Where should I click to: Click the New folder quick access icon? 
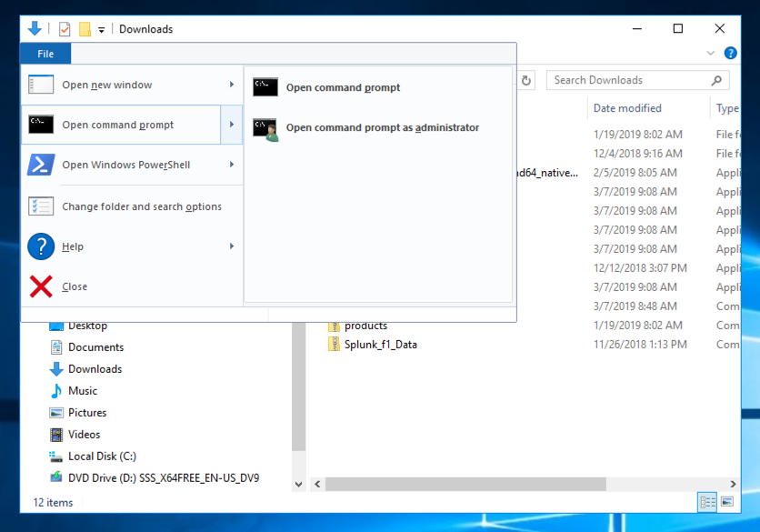point(85,29)
